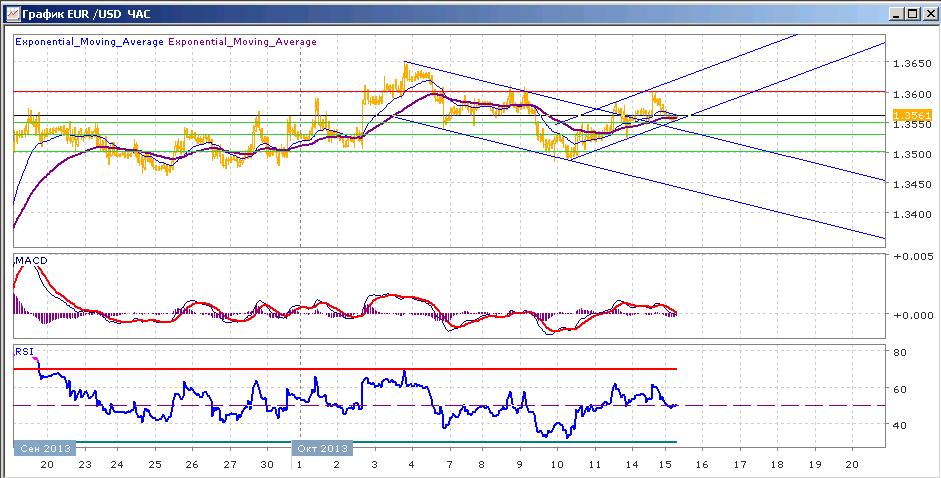The image size is (941, 478).
Task: Click the date label 25 on time axis
Action: click(x=155, y=465)
